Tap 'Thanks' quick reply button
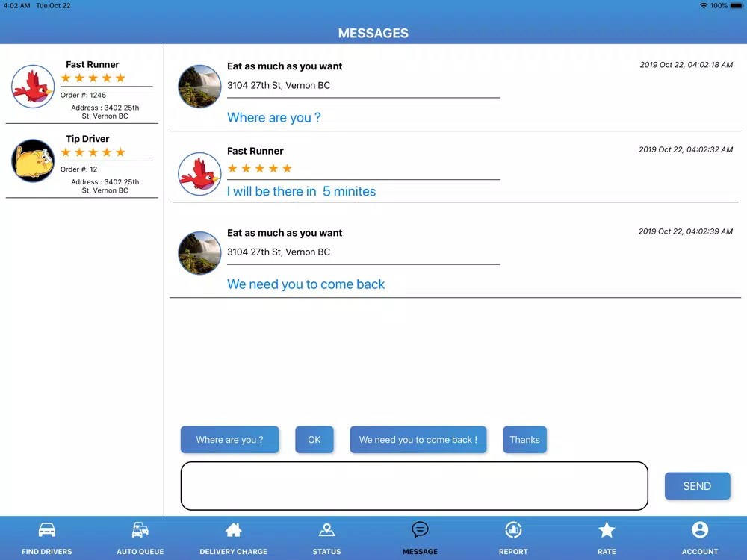This screenshot has height=560, width=747. pos(524,440)
